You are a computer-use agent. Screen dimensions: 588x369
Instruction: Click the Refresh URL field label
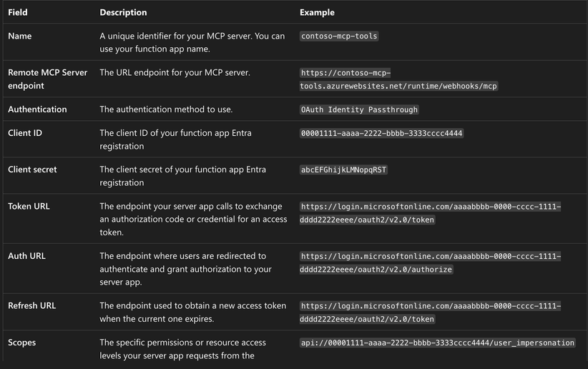31,305
